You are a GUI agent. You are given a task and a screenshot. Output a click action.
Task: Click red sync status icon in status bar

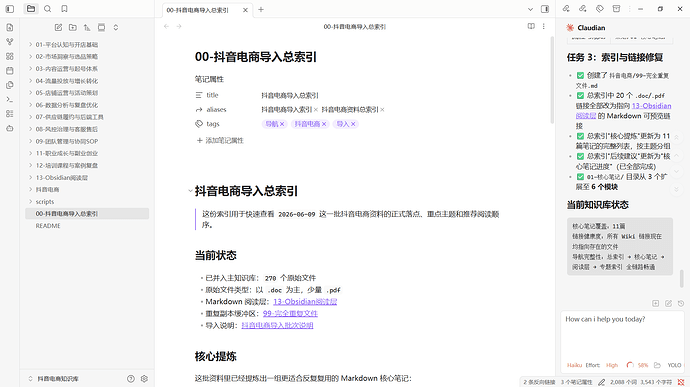[x=681, y=382]
